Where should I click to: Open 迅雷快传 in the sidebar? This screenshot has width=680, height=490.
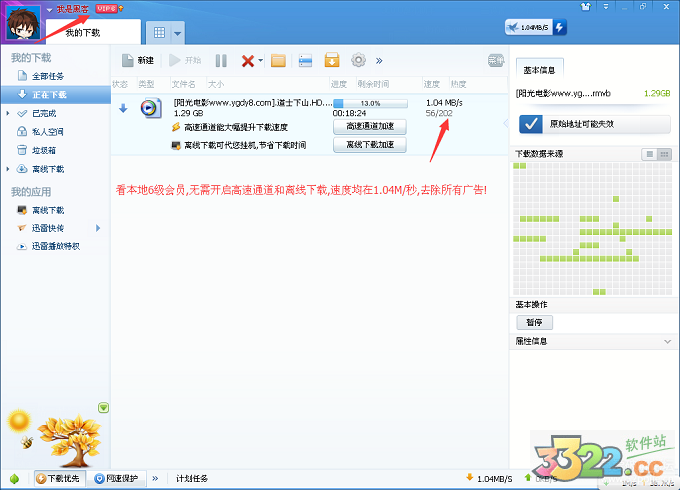coord(48,228)
